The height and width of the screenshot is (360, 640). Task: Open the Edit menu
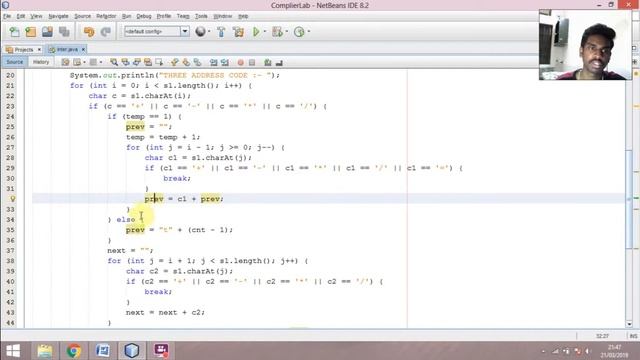pos(21,16)
